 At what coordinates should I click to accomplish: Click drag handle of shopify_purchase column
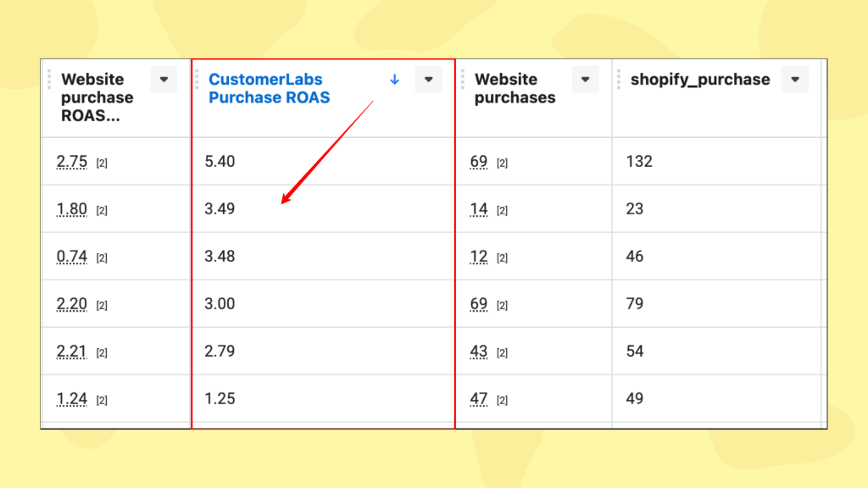coord(618,79)
